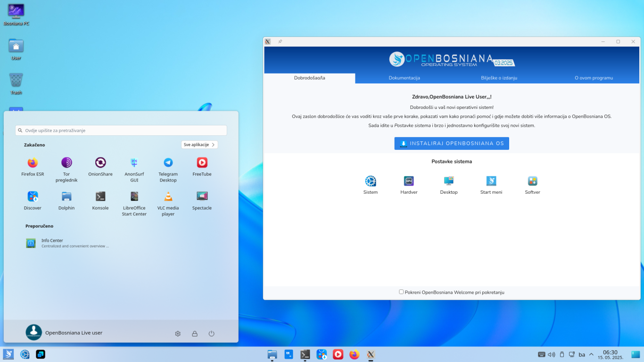This screenshot has height=362, width=644.
Task: Launch AnonSurf GUI
Action: (134, 170)
